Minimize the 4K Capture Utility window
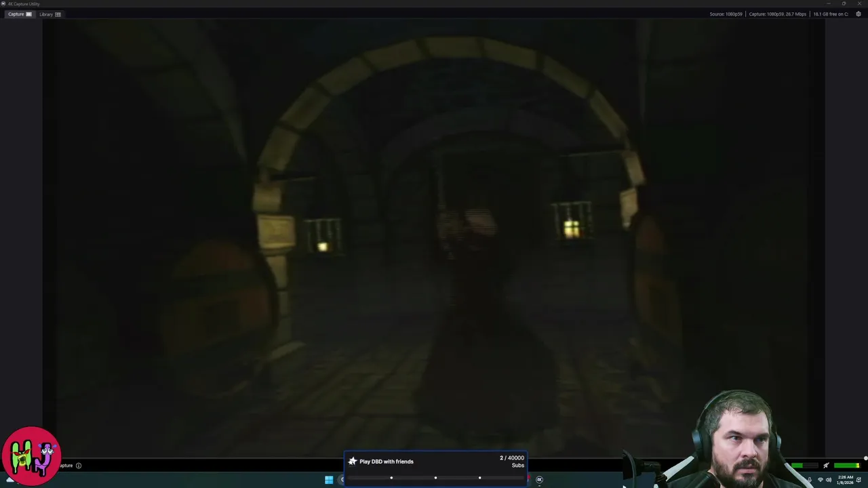The width and height of the screenshot is (868, 488). pos(828,3)
